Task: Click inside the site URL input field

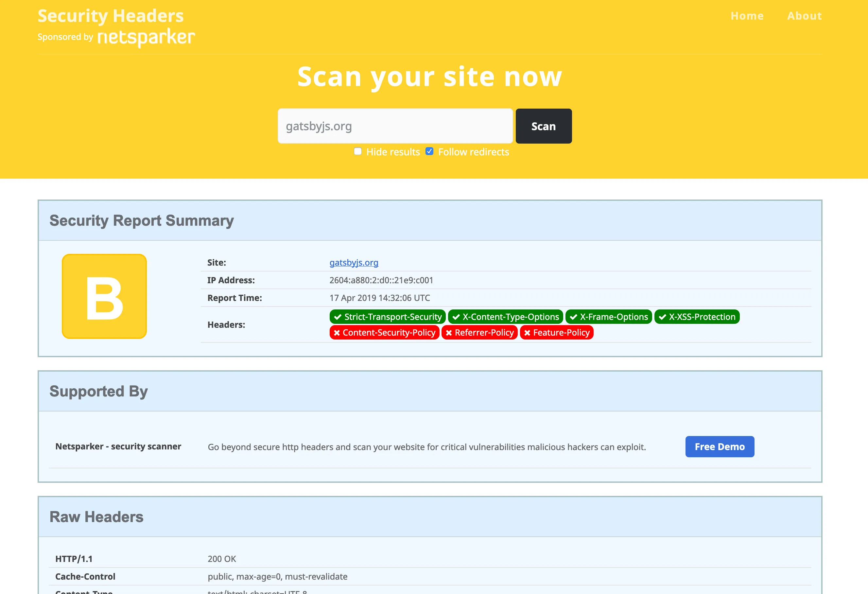Action: tap(395, 126)
